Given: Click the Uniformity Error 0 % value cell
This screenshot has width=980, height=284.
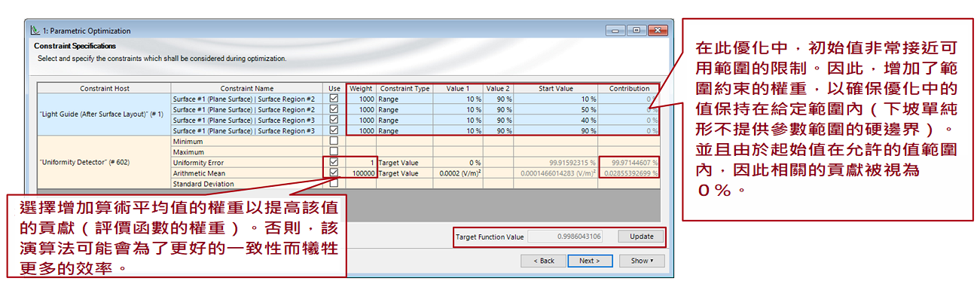Looking at the screenshot, I should [x=458, y=162].
